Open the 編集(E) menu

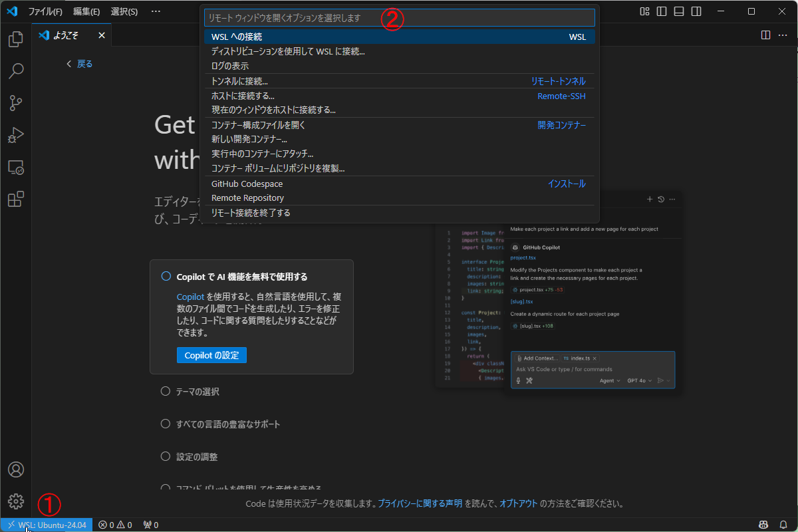(86, 11)
